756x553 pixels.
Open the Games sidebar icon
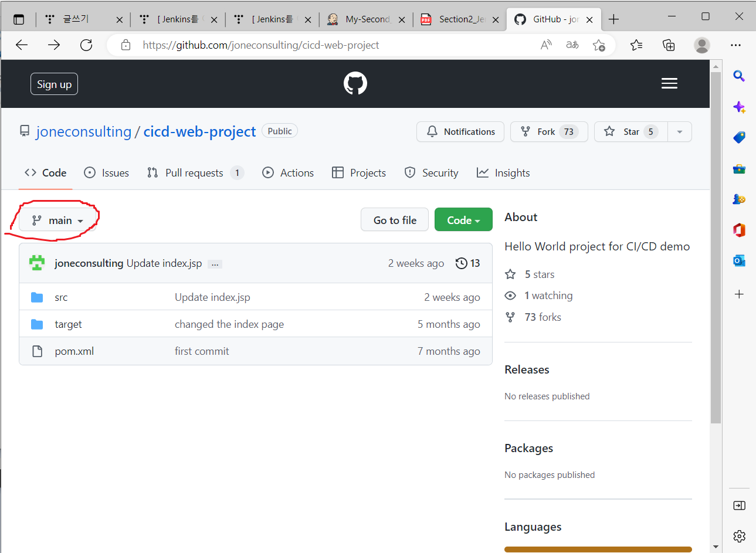click(739, 199)
